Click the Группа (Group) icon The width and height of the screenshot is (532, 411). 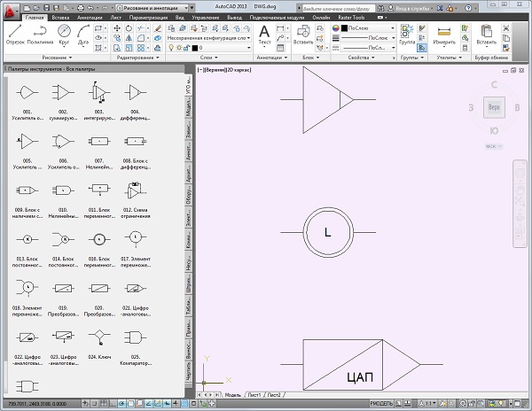[408, 34]
